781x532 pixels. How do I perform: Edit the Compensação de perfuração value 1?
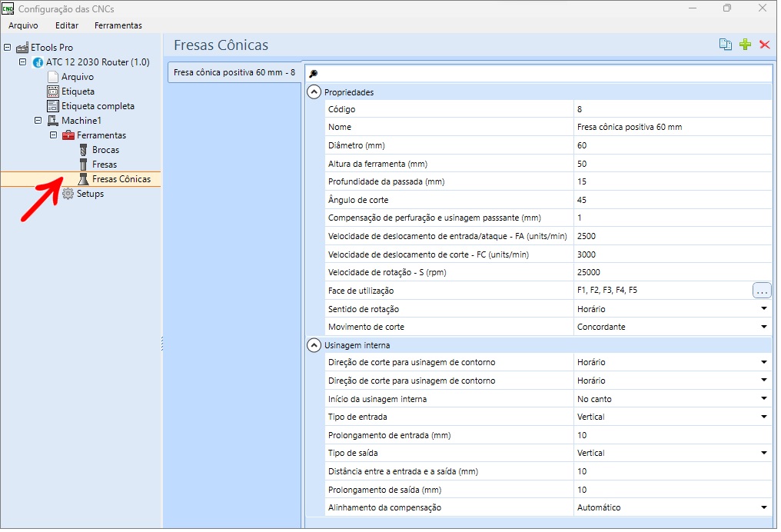pyautogui.click(x=673, y=218)
